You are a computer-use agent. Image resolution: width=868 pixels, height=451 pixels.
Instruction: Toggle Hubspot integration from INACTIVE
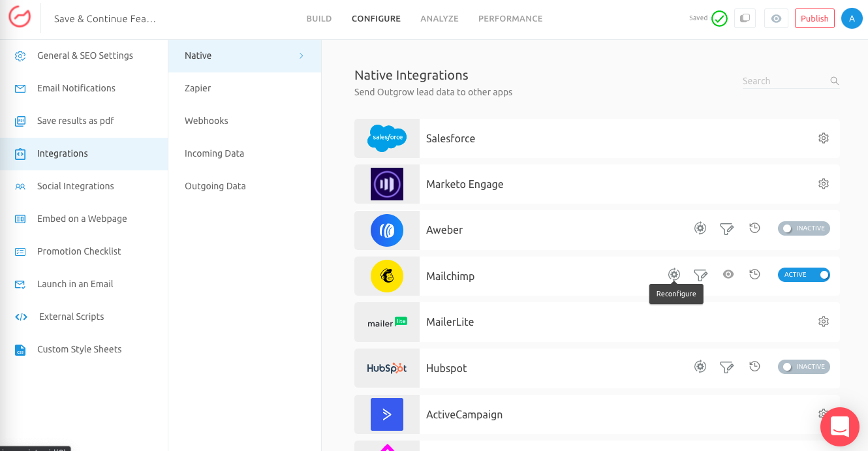pyautogui.click(x=804, y=367)
